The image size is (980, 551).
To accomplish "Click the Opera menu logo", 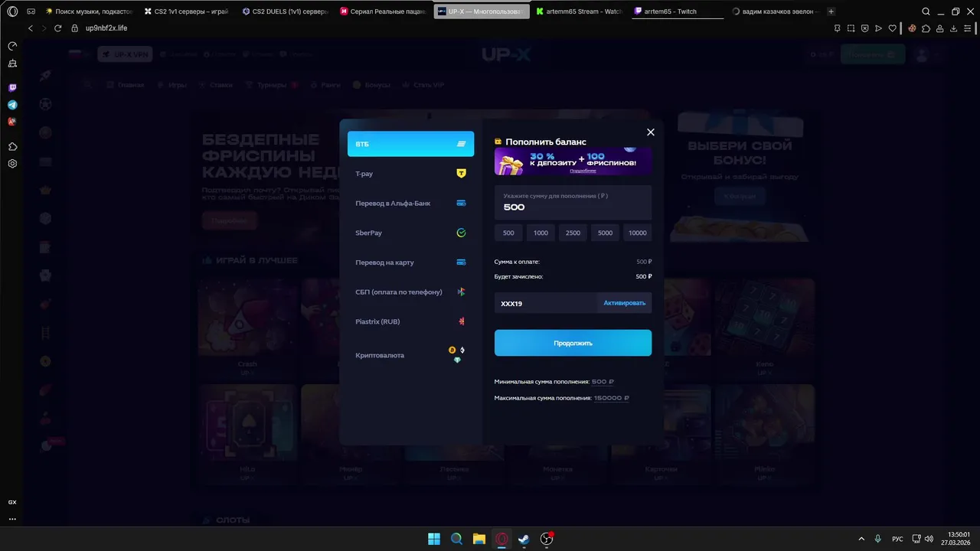I will 12,11.
